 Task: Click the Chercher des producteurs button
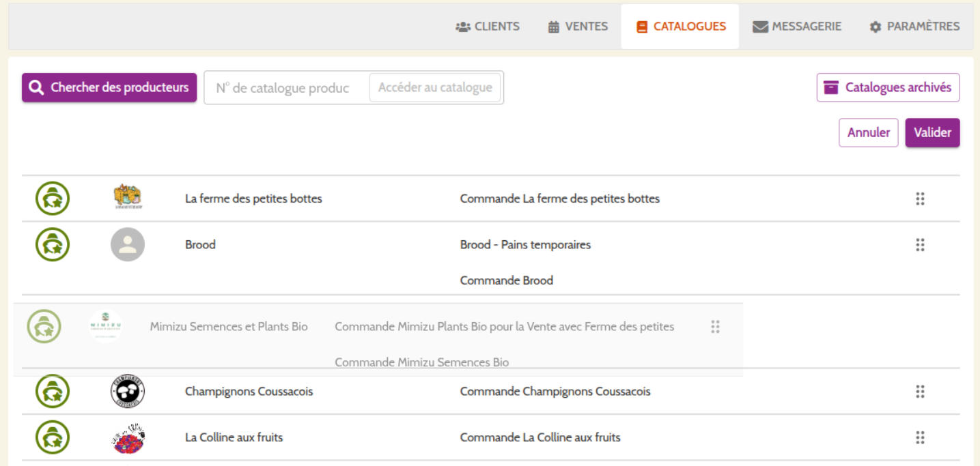[x=109, y=88]
